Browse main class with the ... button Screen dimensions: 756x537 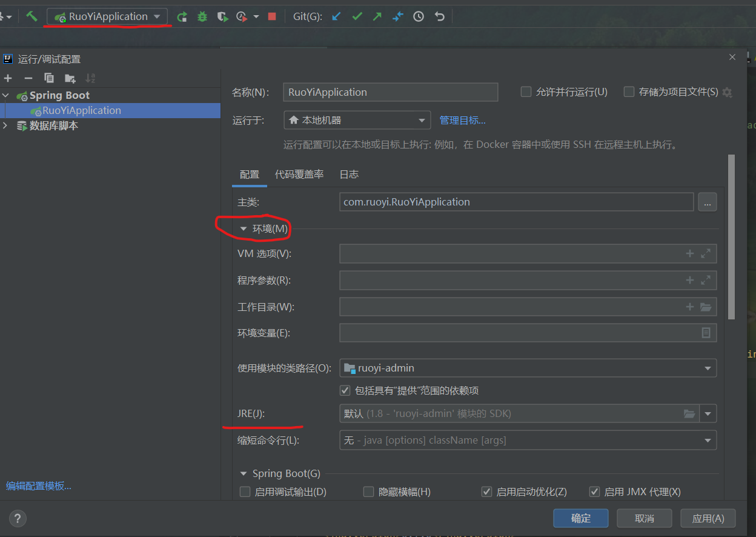[707, 202]
